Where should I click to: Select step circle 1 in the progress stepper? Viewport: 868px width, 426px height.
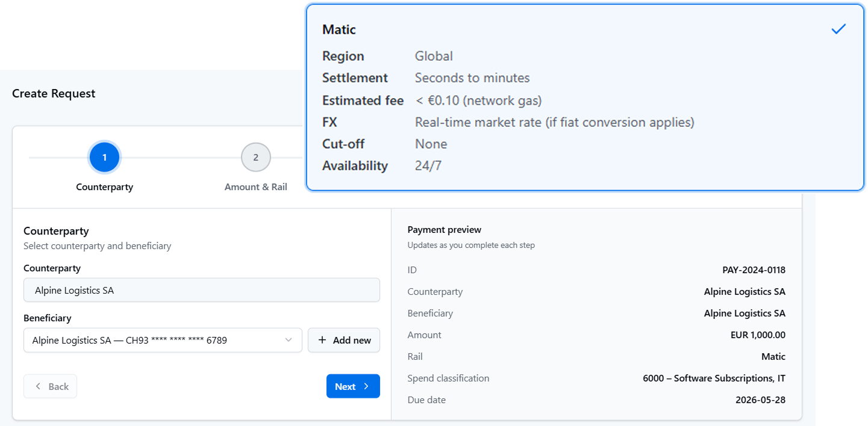click(x=104, y=157)
